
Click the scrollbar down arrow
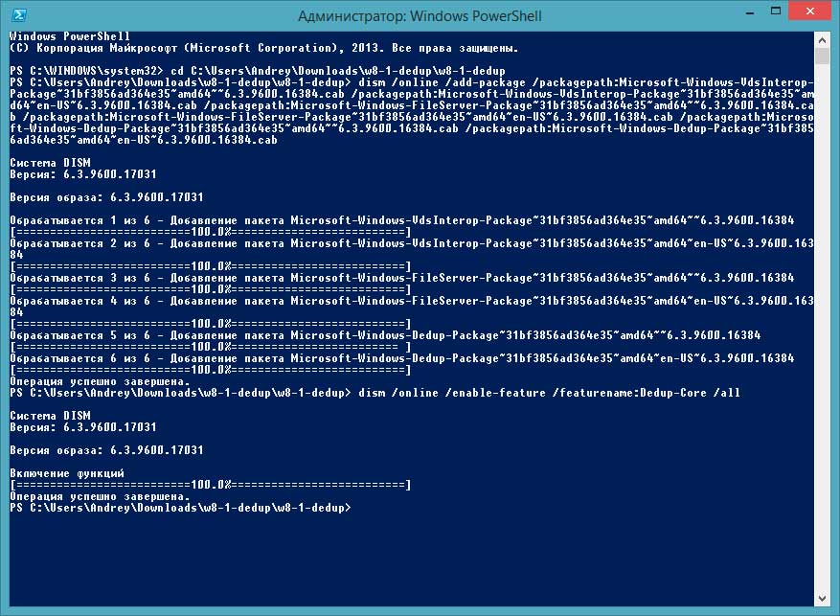pyautogui.click(x=824, y=602)
